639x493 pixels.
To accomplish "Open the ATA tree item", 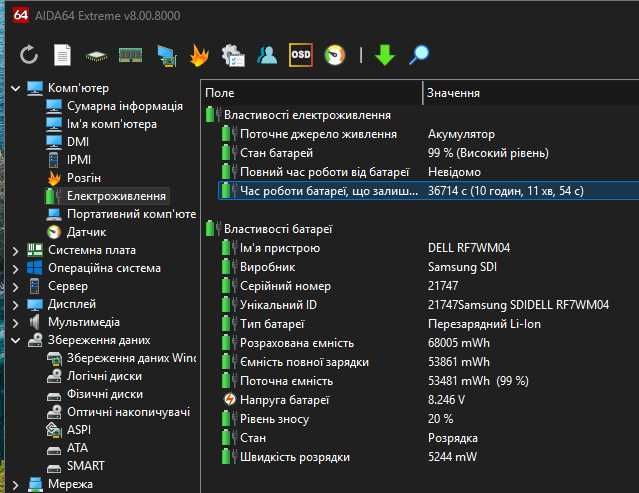I will (77, 448).
